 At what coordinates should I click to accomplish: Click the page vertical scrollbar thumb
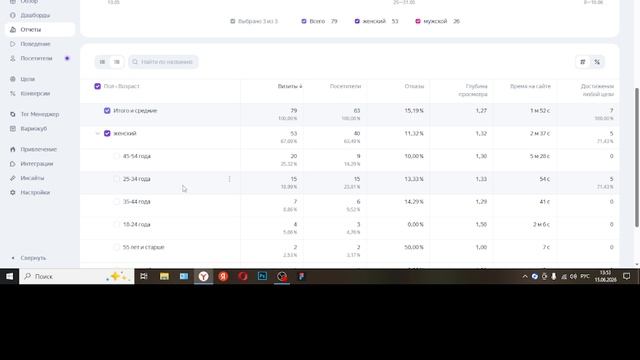(636, 157)
